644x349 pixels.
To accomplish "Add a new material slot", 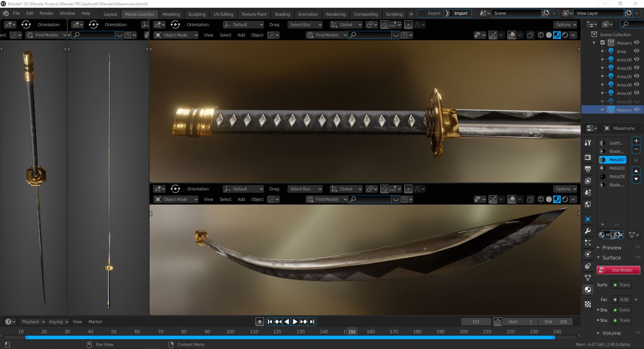I will point(636,141).
